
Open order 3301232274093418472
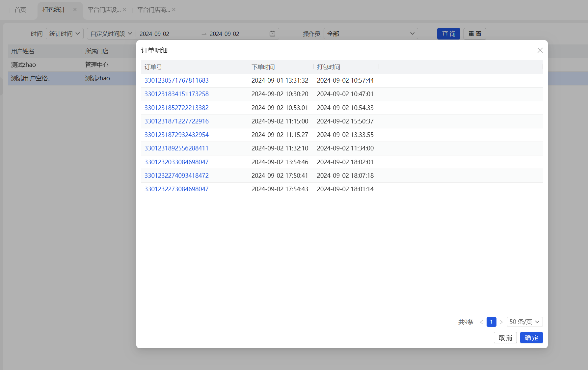pyautogui.click(x=177, y=175)
